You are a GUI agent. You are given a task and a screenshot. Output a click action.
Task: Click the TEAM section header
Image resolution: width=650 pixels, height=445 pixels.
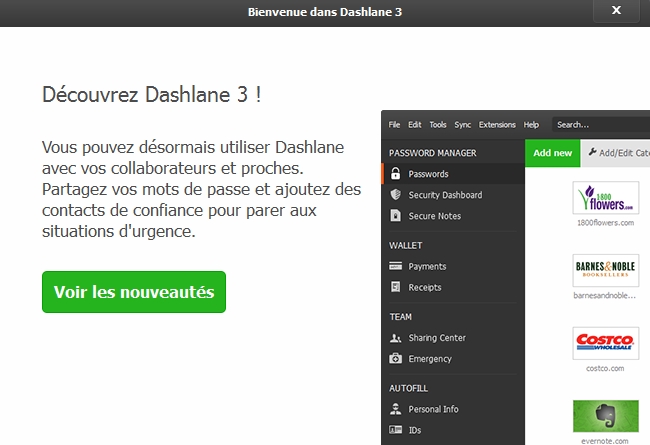click(x=400, y=317)
